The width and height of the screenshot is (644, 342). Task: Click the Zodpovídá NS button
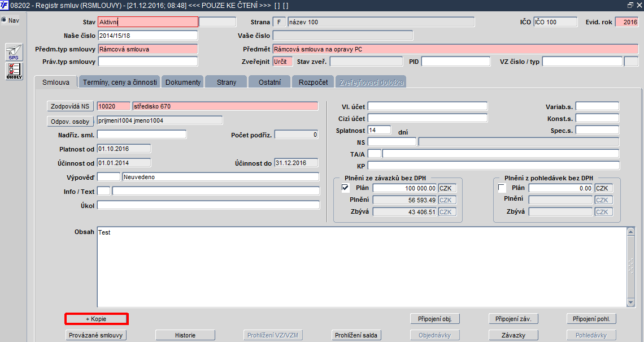click(x=70, y=106)
